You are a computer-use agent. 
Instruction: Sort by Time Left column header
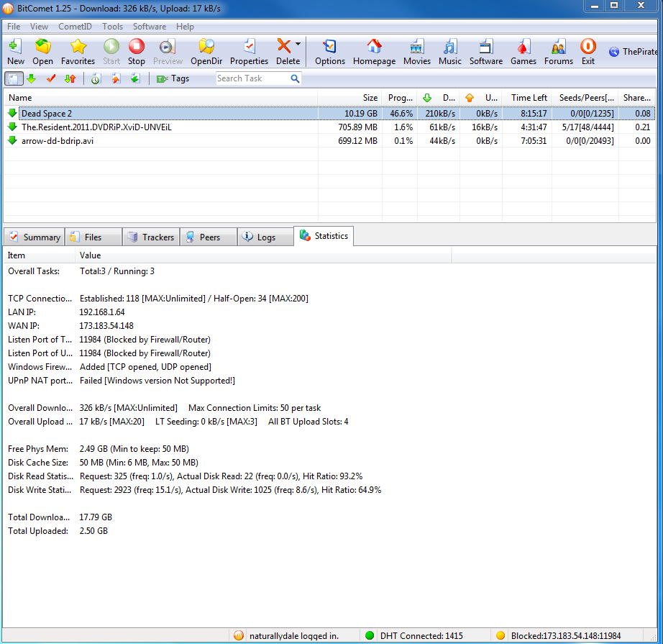(x=527, y=98)
